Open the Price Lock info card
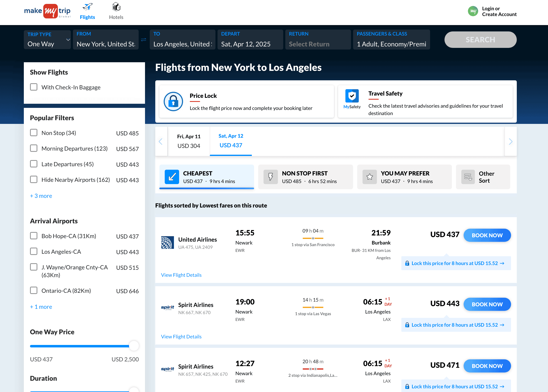Image resolution: width=548 pixels, height=392 pixels. tap(247, 101)
